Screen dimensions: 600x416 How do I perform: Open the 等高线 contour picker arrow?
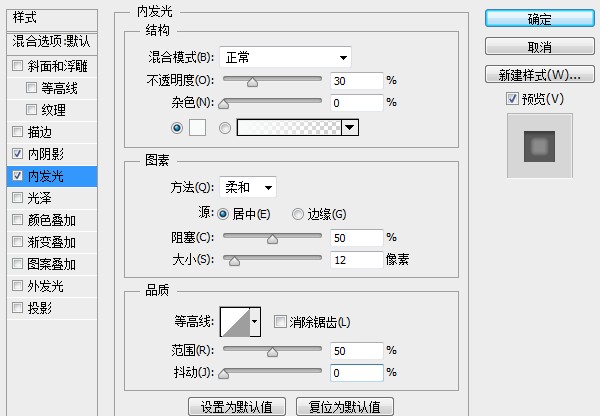coord(255,321)
